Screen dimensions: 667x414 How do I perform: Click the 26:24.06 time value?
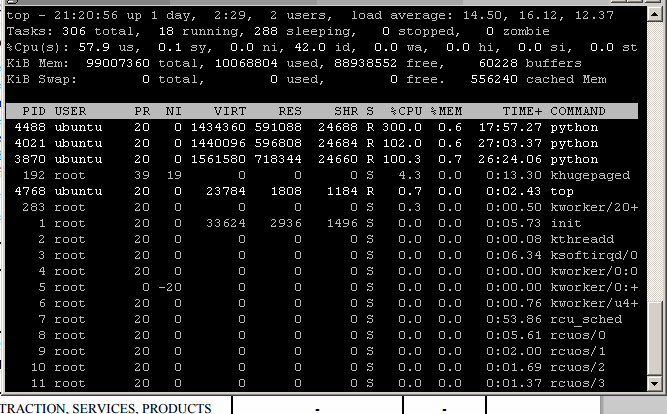510,160
